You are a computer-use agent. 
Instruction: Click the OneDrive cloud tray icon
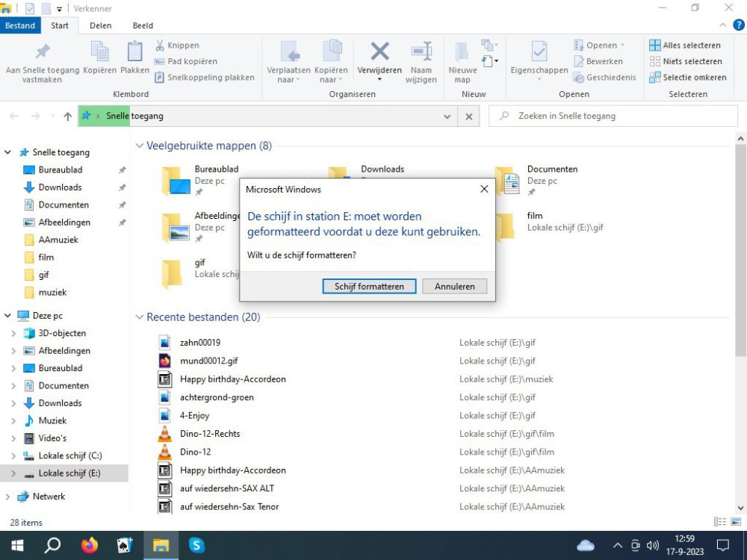point(586,545)
